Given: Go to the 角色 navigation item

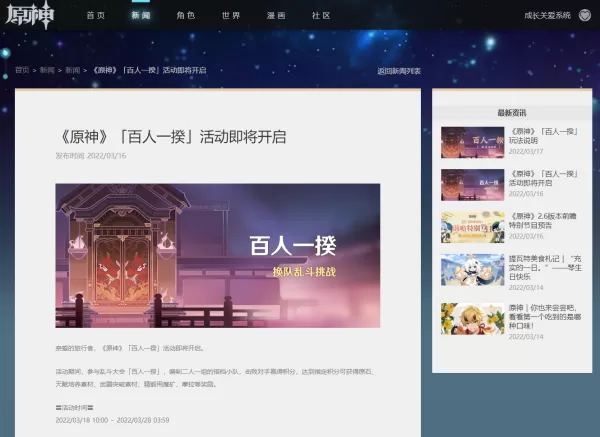Looking at the screenshot, I should [x=186, y=15].
